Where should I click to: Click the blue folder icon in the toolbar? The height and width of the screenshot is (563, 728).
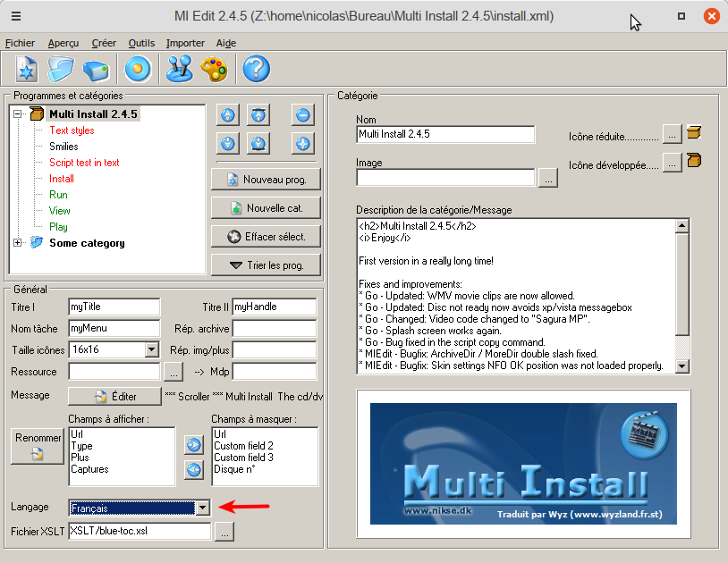coord(61,69)
